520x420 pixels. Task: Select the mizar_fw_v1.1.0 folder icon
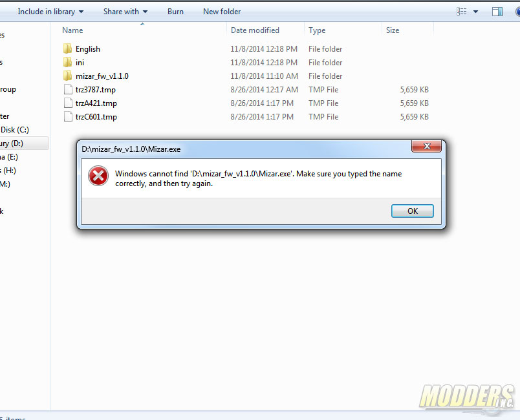67,76
